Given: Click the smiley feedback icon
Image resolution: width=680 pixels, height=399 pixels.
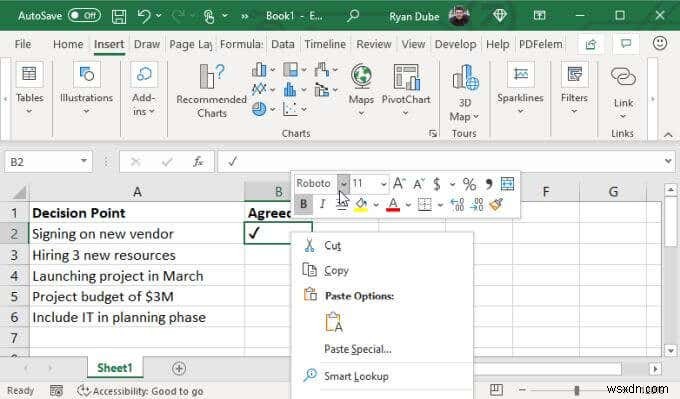Looking at the screenshot, I should pyautogui.click(x=660, y=43).
